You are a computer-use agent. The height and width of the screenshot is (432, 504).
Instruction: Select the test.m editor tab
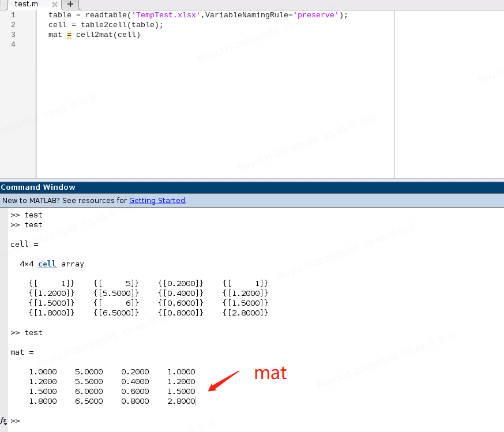pyautogui.click(x=26, y=4)
